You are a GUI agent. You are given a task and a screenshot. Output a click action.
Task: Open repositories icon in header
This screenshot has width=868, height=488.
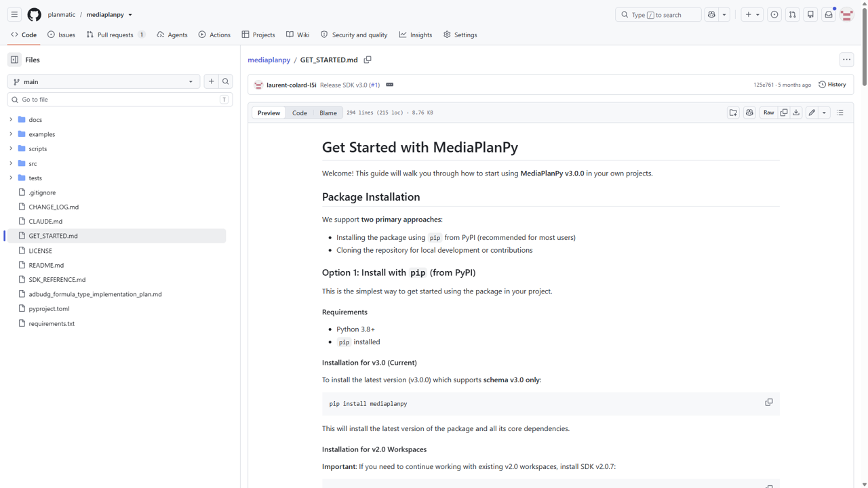click(810, 14)
